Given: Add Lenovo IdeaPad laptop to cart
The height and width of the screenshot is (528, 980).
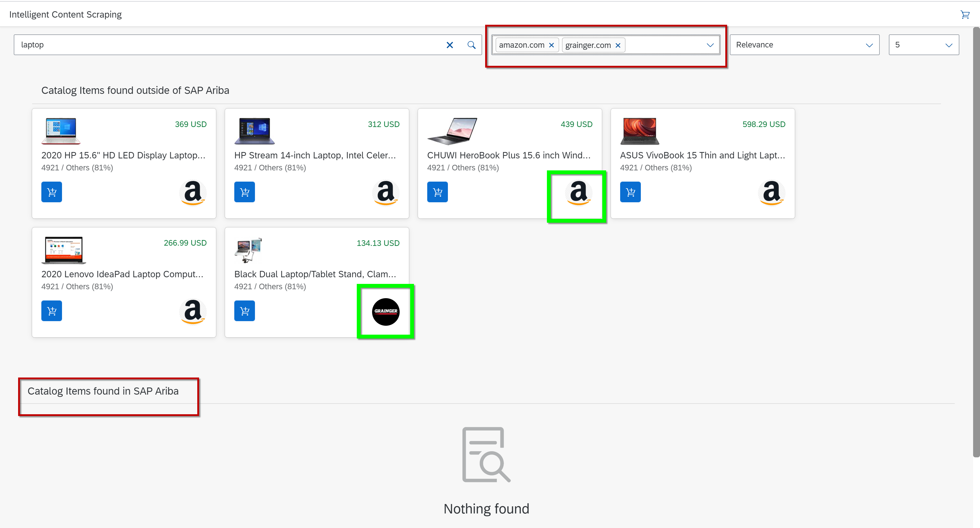Looking at the screenshot, I should [52, 311].
